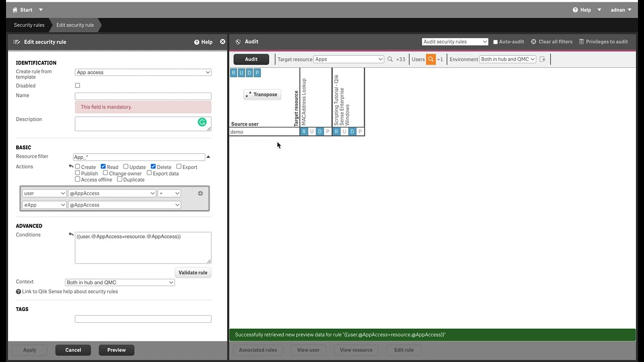Toggle the Auto-audit checkbox
The width and height of the screenshot is (644, 362).
(496, 42)
